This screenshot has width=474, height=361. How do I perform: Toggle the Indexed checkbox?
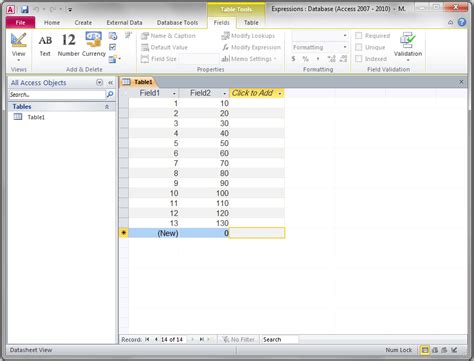(x=359, y=59)
